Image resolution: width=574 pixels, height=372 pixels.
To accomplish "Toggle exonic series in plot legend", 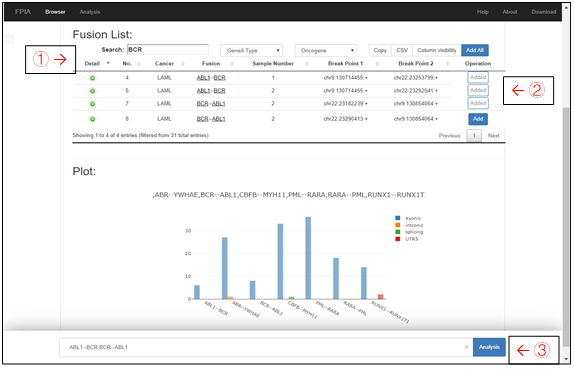I will (x=408, y=218).
